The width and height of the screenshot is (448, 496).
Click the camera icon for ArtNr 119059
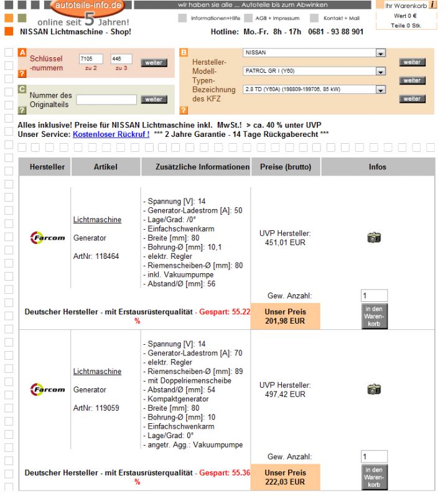(x=374, y=389)
